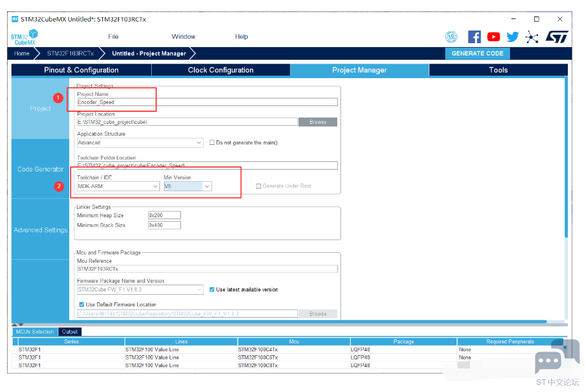Open the File menu

pyautogui.click(x=113, y=37)
